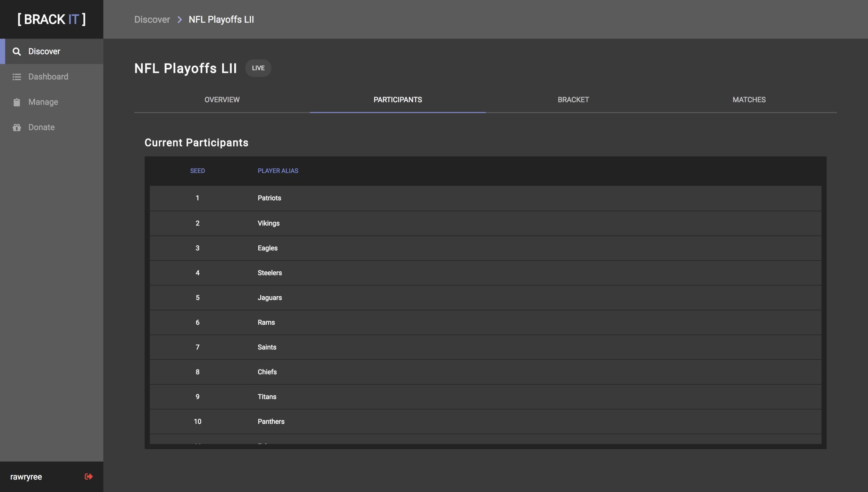Open the Overview tab
Viewport: 868px width, 492px height.
pyautogui.click(x=222, y=100)
